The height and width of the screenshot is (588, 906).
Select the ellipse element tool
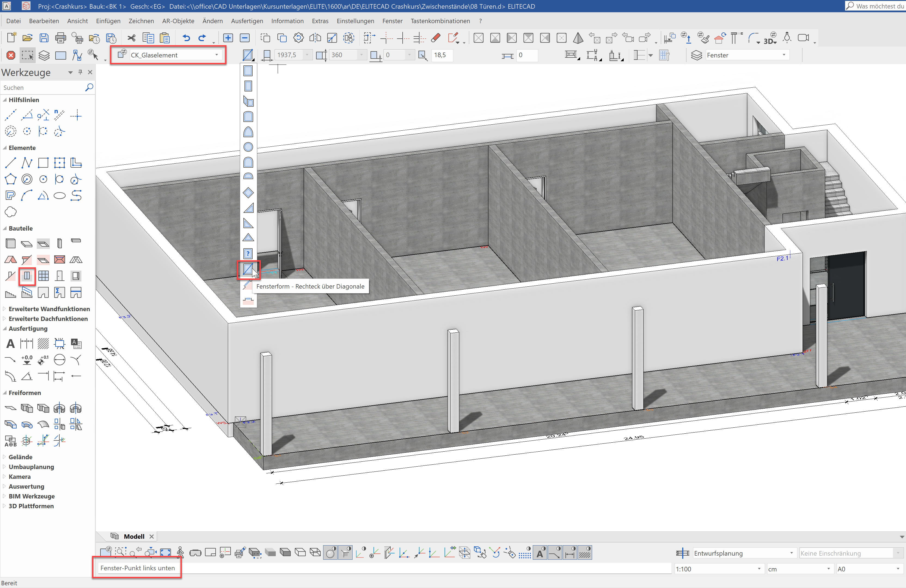click(59, 196)
